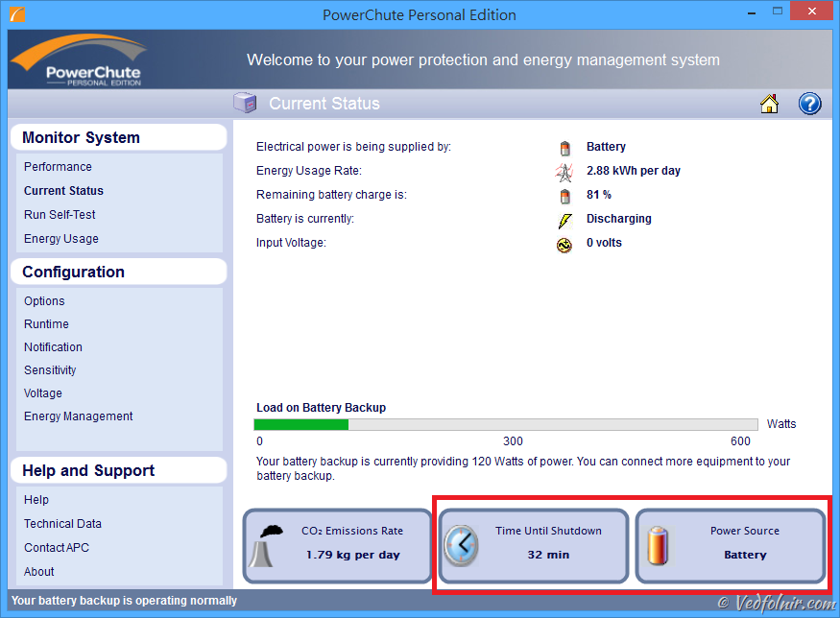840x618 pixels.
Task: Open Sensitivity settings
Action: [50, 370]
